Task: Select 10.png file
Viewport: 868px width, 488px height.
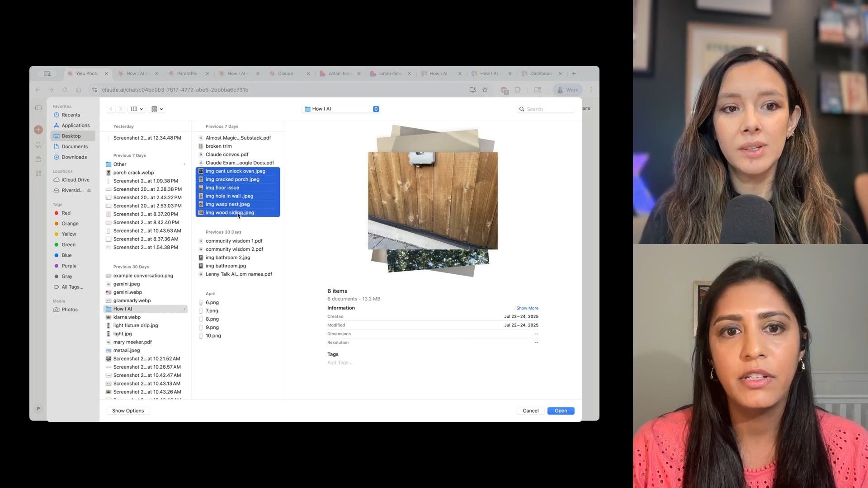Action: click(213, 336)
